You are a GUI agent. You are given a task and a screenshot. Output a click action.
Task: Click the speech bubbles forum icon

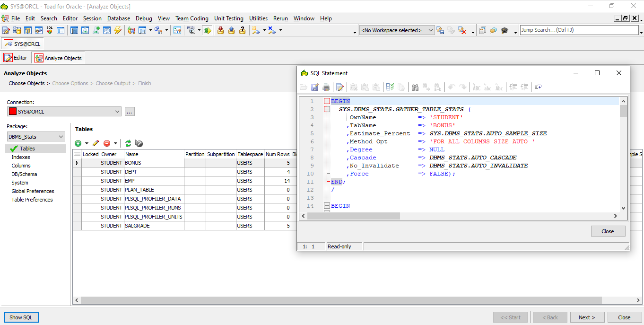(x=493, y=30)
